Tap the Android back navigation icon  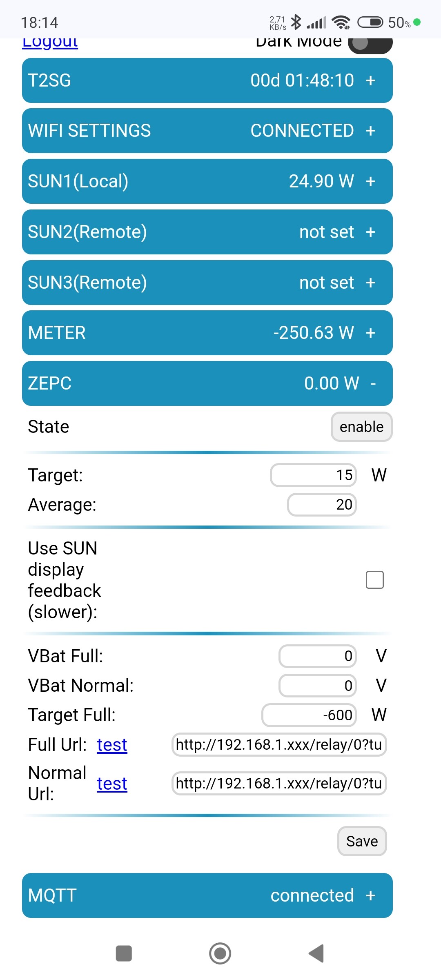[316, 953]
